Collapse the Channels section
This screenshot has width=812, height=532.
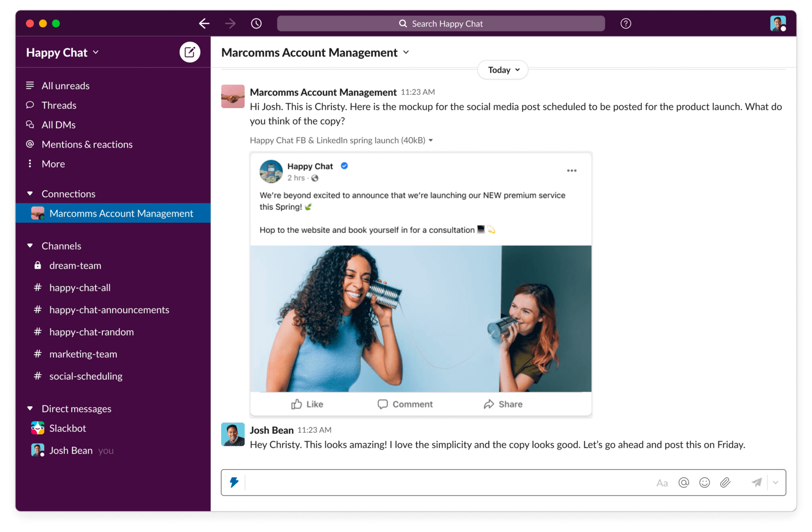(x=30, y=245)
